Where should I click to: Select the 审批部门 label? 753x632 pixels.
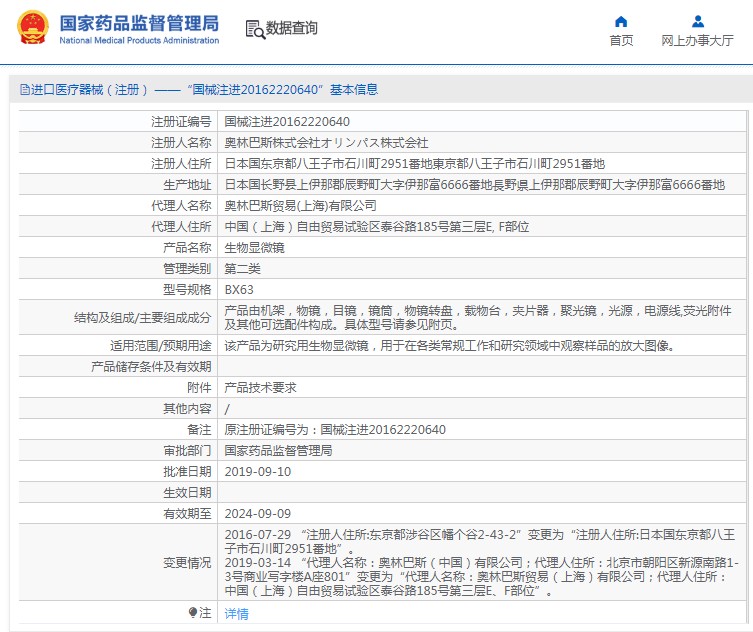tap(187, 450)
